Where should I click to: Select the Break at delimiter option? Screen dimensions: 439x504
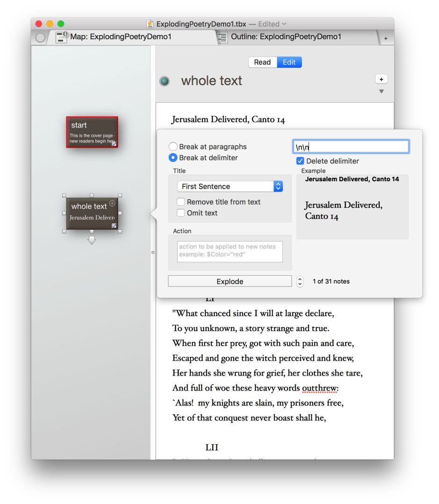click(173, 158)
